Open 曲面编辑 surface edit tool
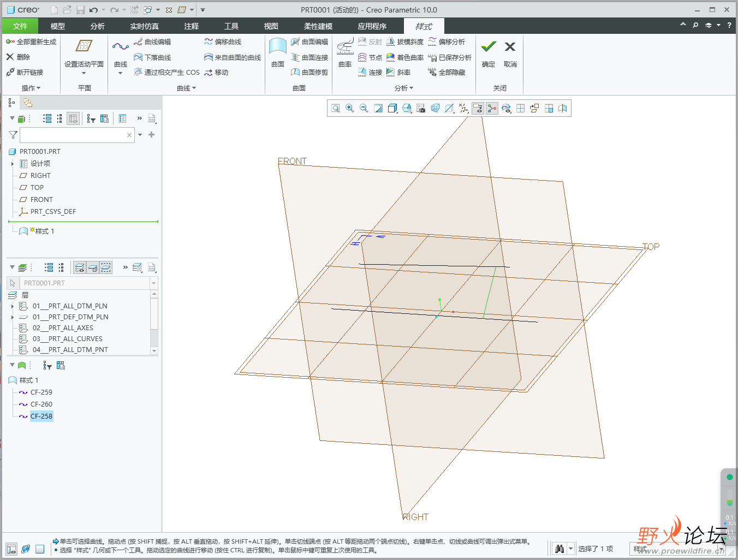The height and width of the screenshot is (560, 738). 310,41
